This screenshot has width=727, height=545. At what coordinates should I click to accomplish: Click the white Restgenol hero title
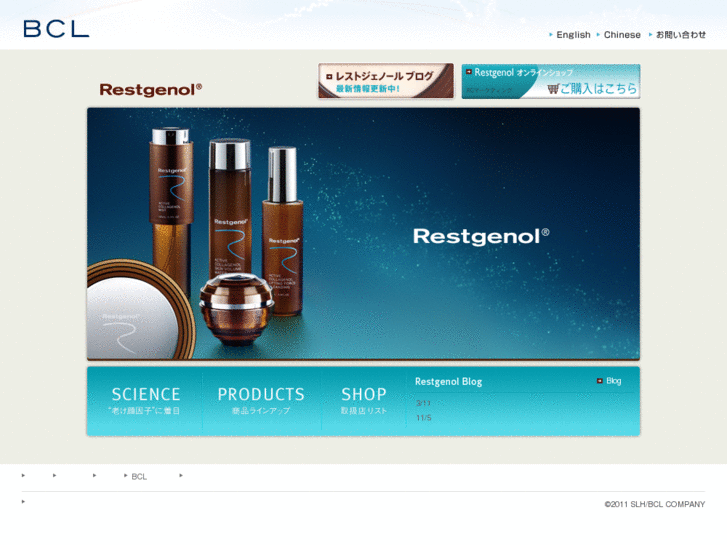coord(481,236)
